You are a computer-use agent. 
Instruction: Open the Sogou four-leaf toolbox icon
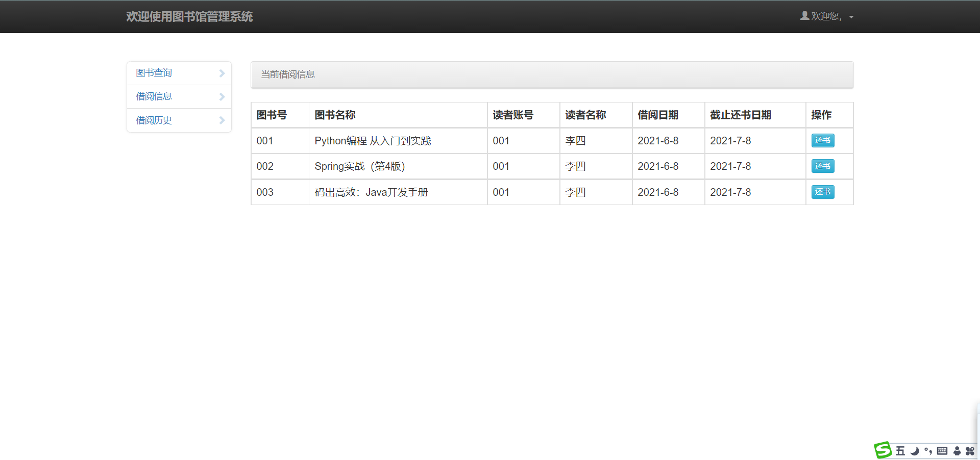pos(970,451)
